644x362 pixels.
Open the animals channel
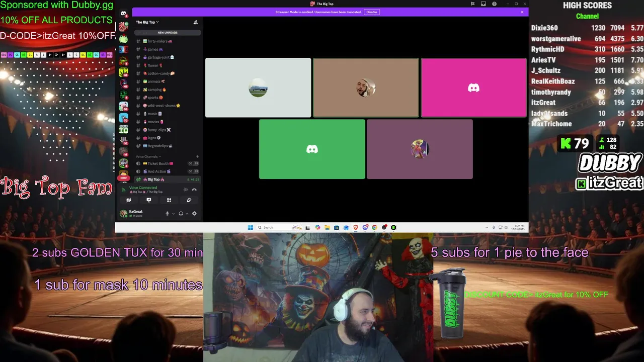pos(167,81)
